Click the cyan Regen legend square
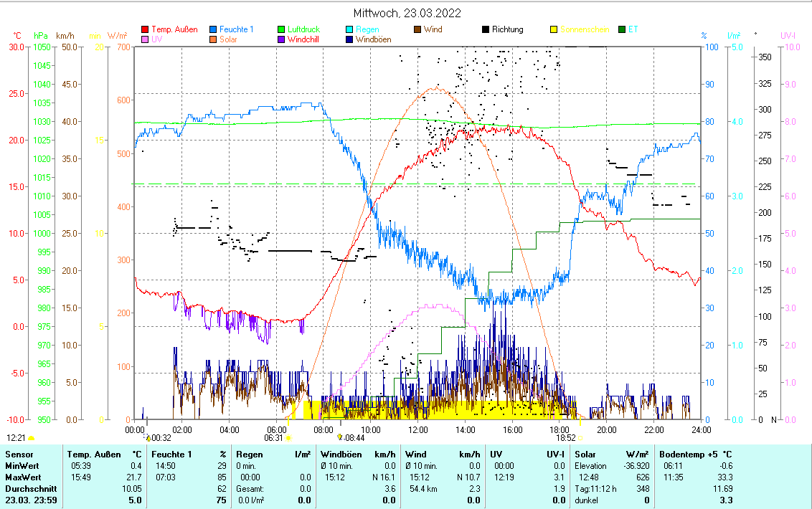This screenshot has width=812, height=509. click(x=349, y=30)
